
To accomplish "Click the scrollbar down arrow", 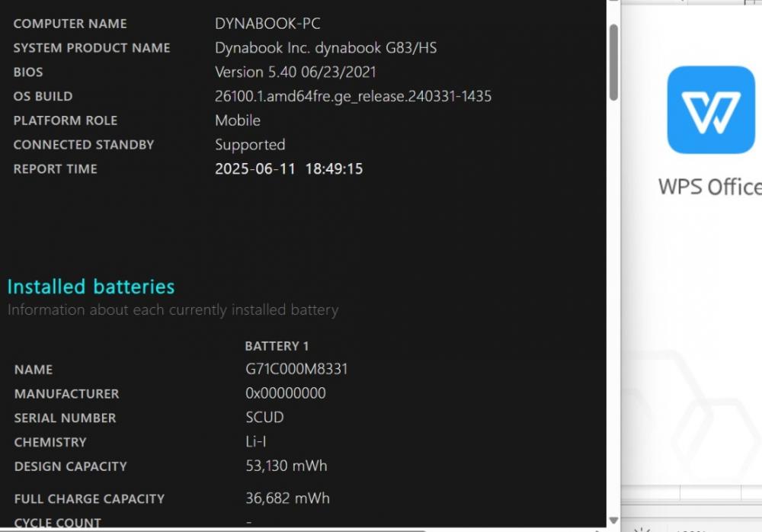I will click(x=613, y=521).
